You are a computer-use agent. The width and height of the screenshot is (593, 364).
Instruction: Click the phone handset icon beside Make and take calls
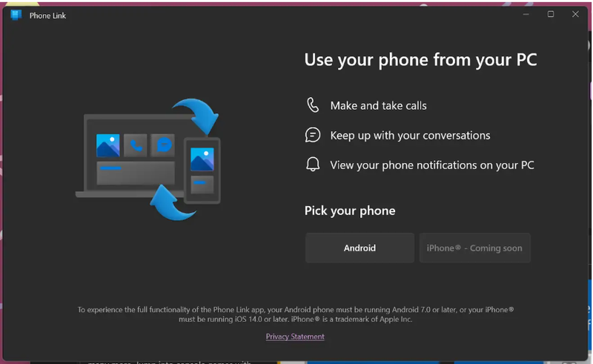(313, 105)
